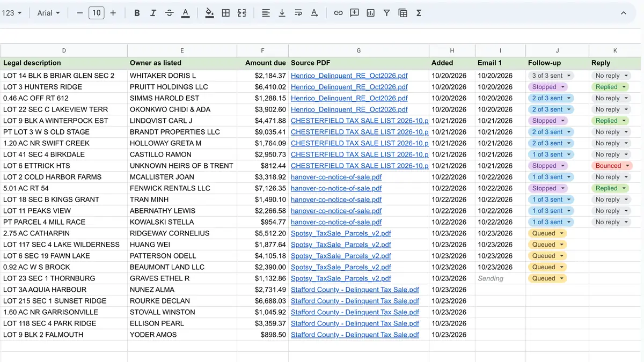Select the '$812.44' amount cell
The width and height of the screenshot is (644, 362).
[262, 166]
